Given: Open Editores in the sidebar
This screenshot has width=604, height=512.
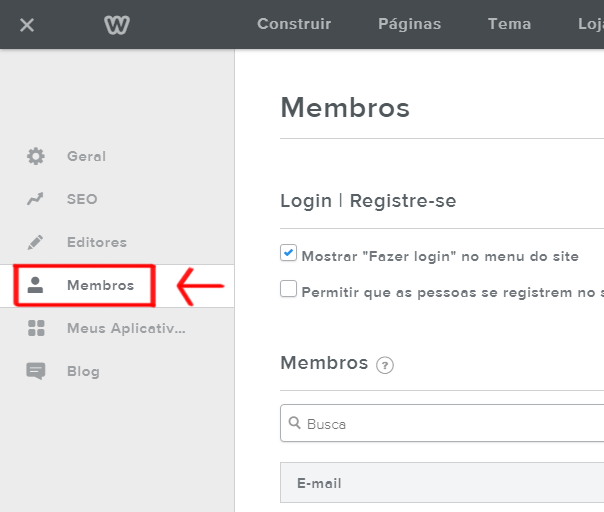Looking at the screenshot, I should (x=96, y=242).
